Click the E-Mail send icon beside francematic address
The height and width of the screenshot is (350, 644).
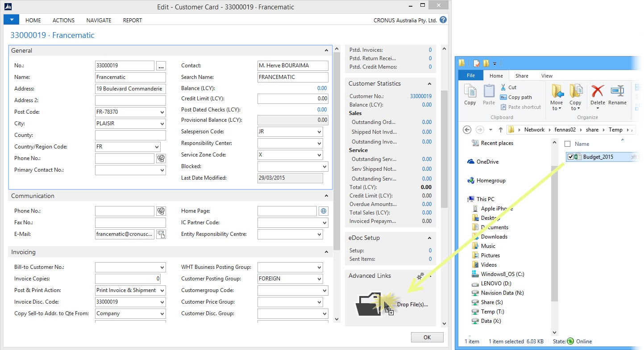161,234
